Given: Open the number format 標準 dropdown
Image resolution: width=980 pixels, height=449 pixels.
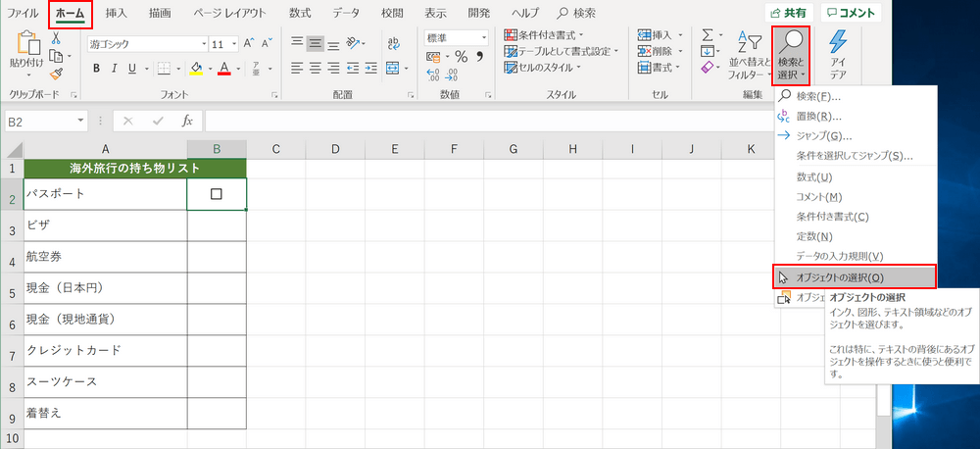Looking at the screenshot, I should [x=484, y=37].
